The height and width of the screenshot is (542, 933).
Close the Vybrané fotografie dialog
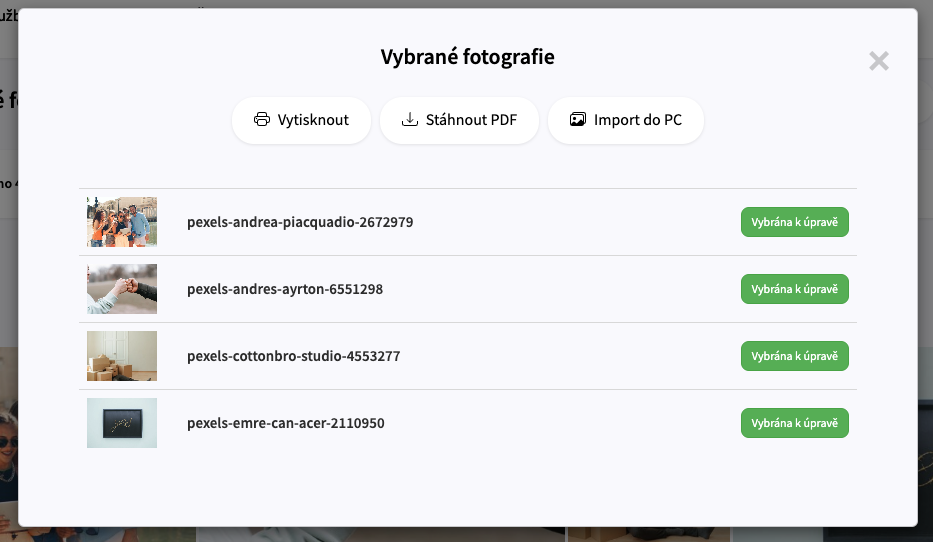pos(878,61)
